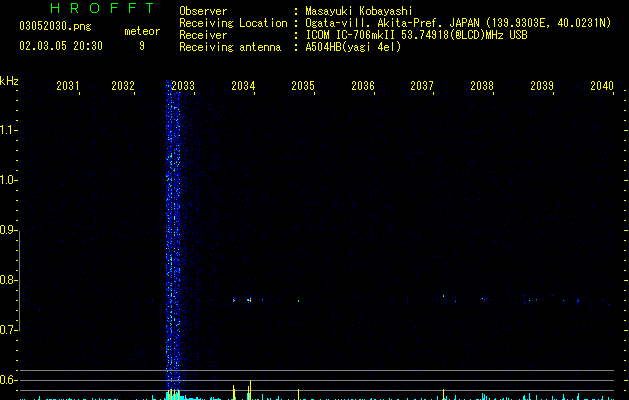Click the meteor count label
629x400 pixels.
click(x=142, y=31)
